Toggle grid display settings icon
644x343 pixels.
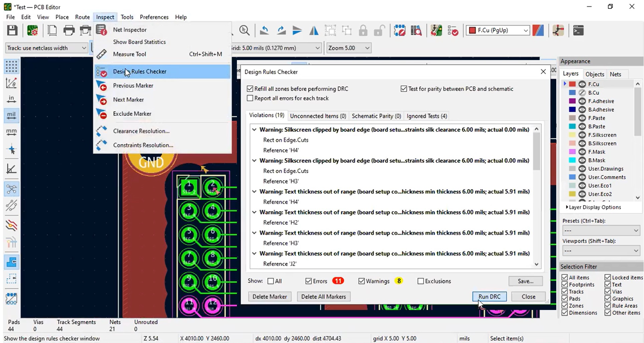pyautogui.click(x=11, y=66)
